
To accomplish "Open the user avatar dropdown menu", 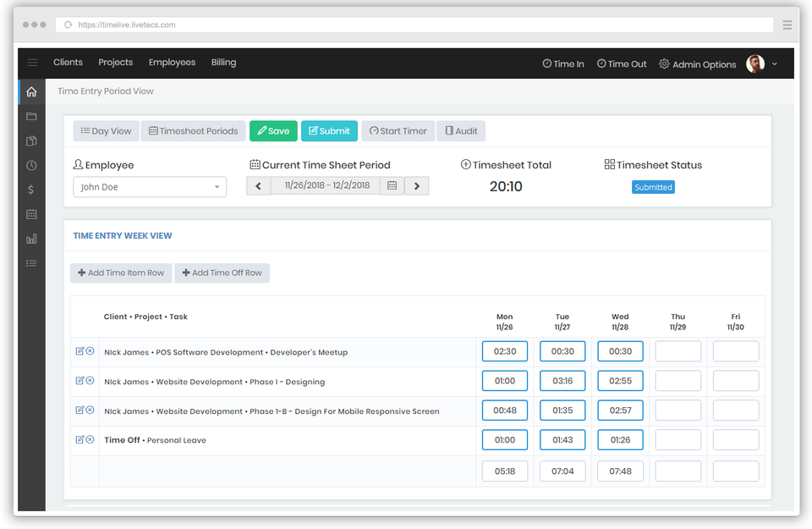I will [762, 63].
